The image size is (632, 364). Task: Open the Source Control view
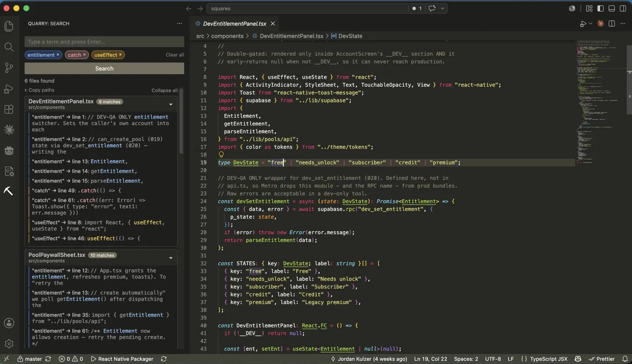(x=9, y=68)
